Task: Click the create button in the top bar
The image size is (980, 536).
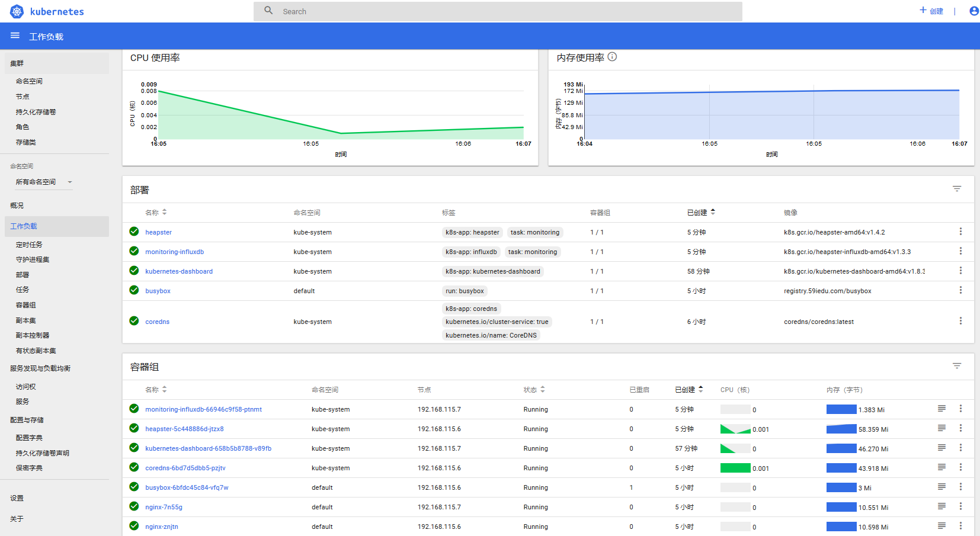Action: coord(931,11)
